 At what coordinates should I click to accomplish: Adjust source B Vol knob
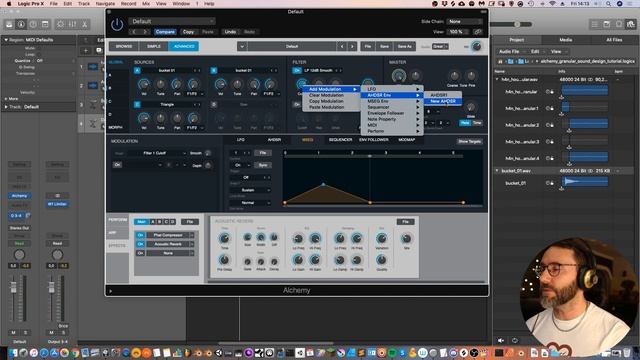pyautogui.click(x=220, y=84)
